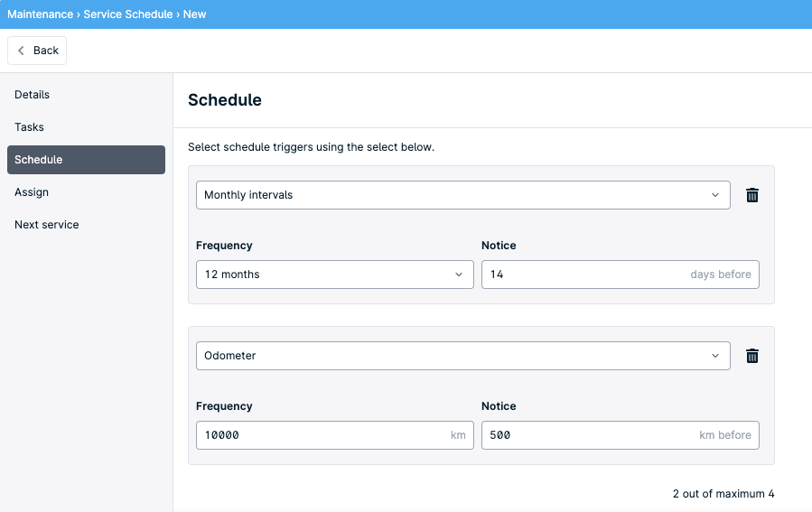The image size is (812, 512).
Task: Click Service Schedule breadcrumb link
Action: click(x=128, y=14)
